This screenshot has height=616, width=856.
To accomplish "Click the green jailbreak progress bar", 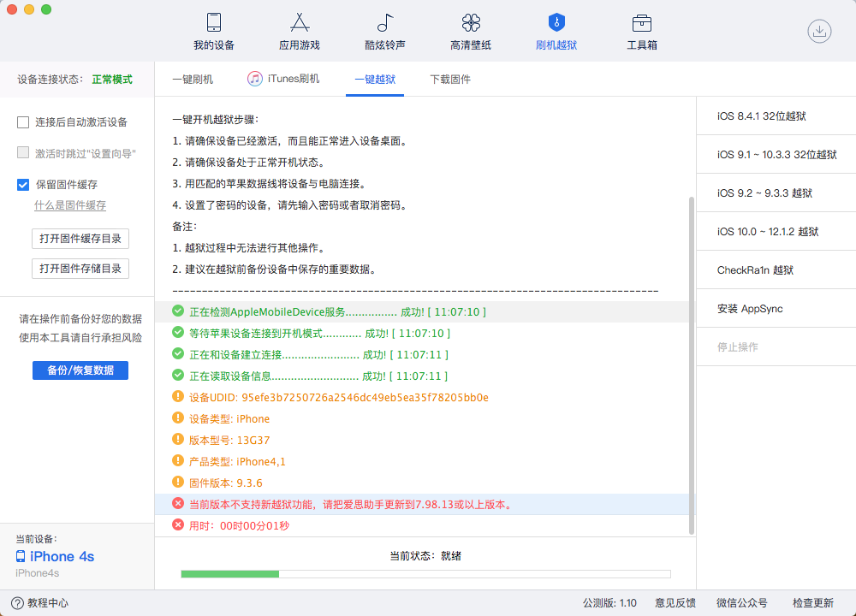I will click(x=425, y=574).
